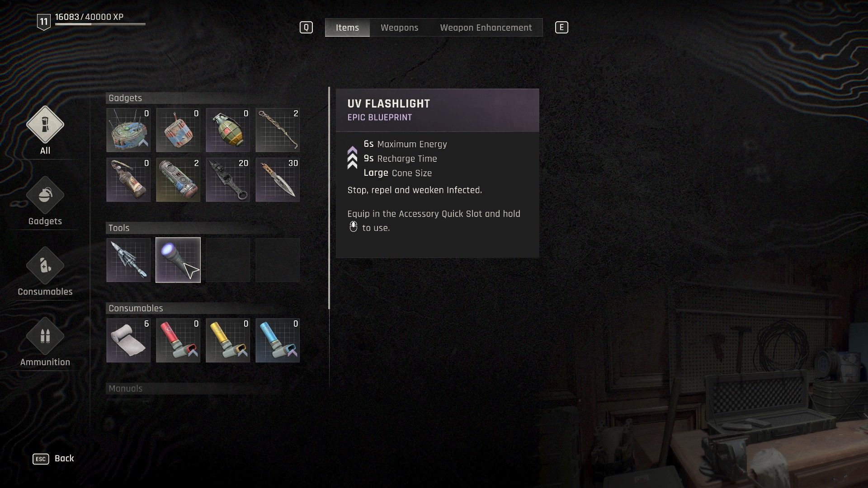
Task: Select the grappling hook tool
Action: click(128, 260)
